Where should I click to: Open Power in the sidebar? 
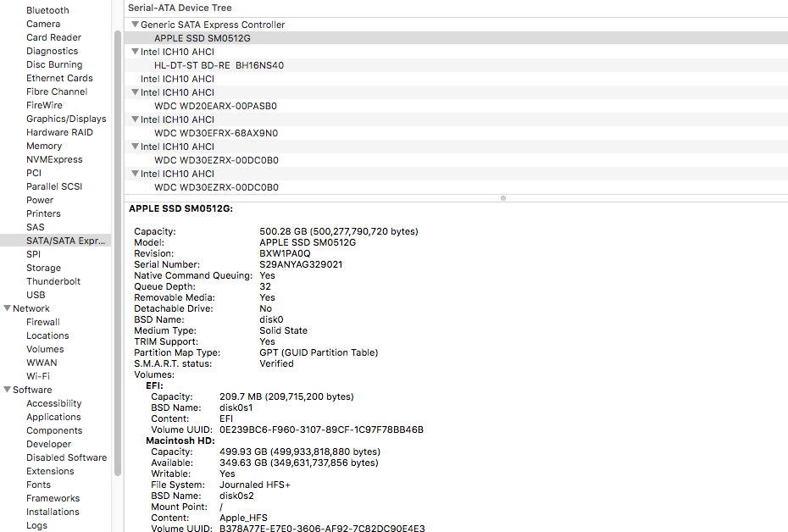pyautogui.click(x=40, y=200)
